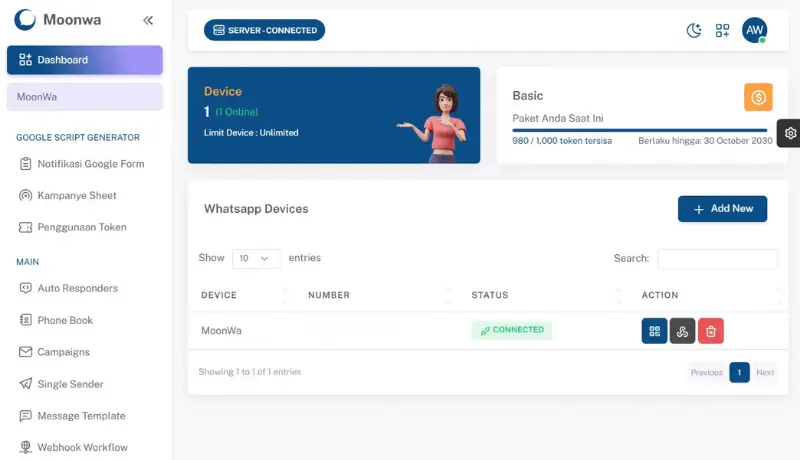This screenshot has width=800, height=460.
Task: Toggle dark mode with moon icon
Action: [694, 31]
